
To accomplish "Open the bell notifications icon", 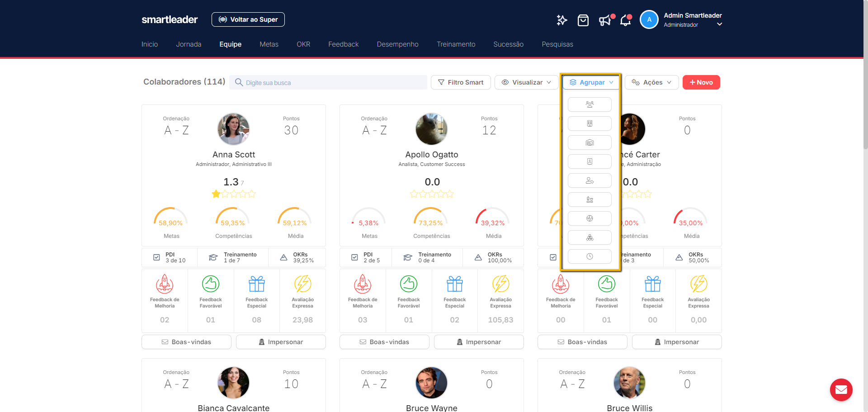I will tap(626, 20).
